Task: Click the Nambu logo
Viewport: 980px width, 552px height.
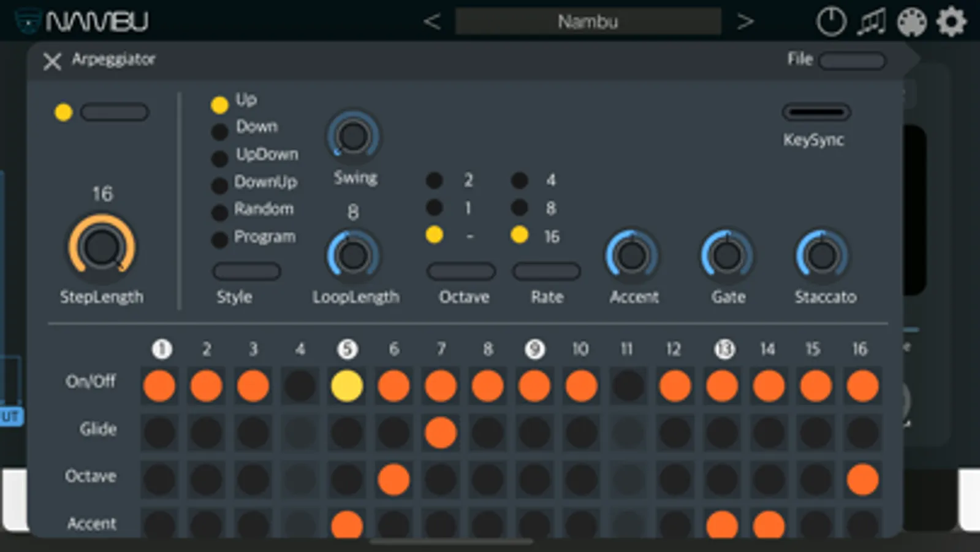Action: 82,21
